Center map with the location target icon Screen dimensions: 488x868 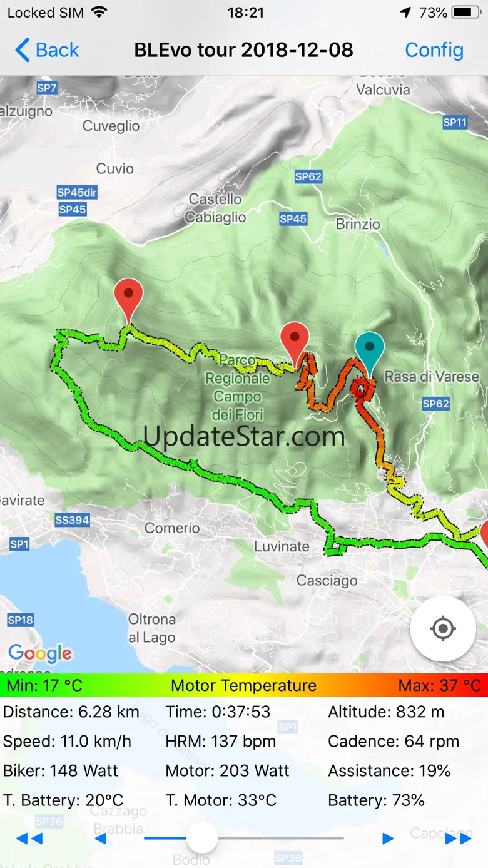coord(443,628)
